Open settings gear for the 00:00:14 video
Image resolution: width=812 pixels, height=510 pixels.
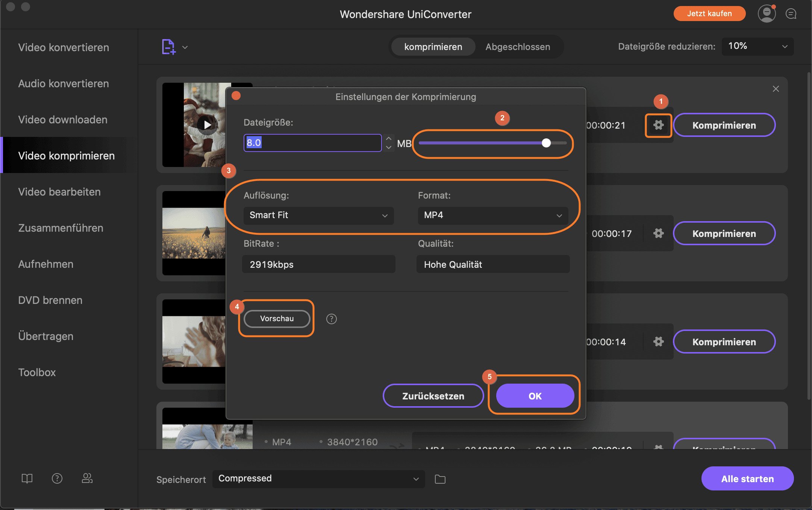658,342
